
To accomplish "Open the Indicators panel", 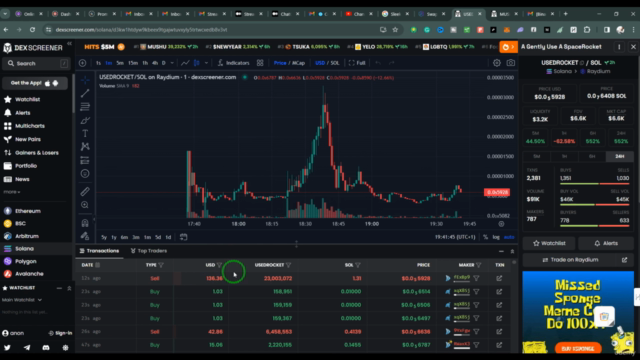I will (x=233, y=63).
